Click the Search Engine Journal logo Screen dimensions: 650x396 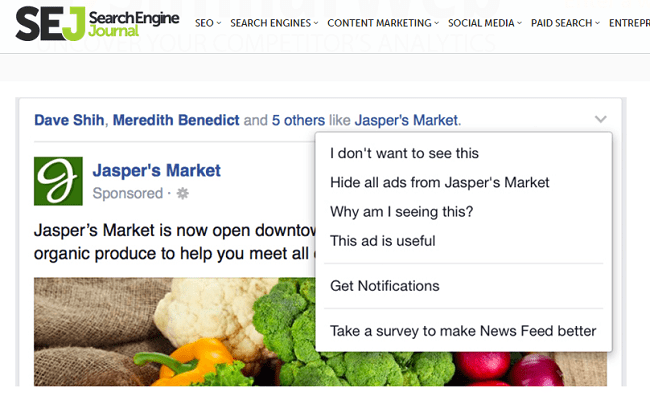click(x=97, y=23)
